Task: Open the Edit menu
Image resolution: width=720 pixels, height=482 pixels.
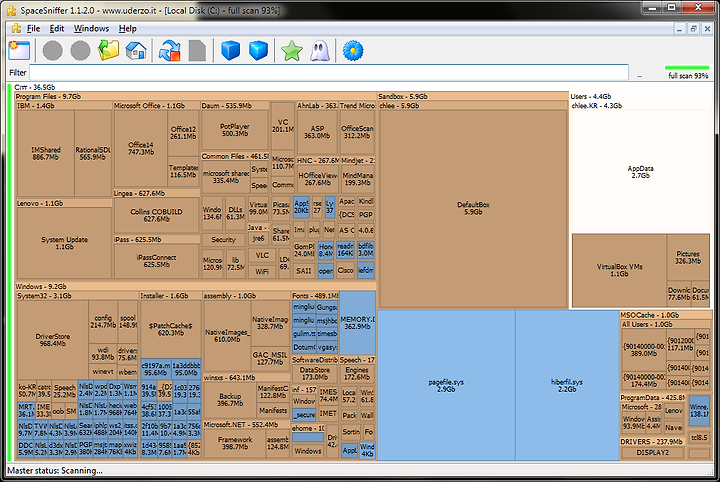Action: tap(57, 28)
